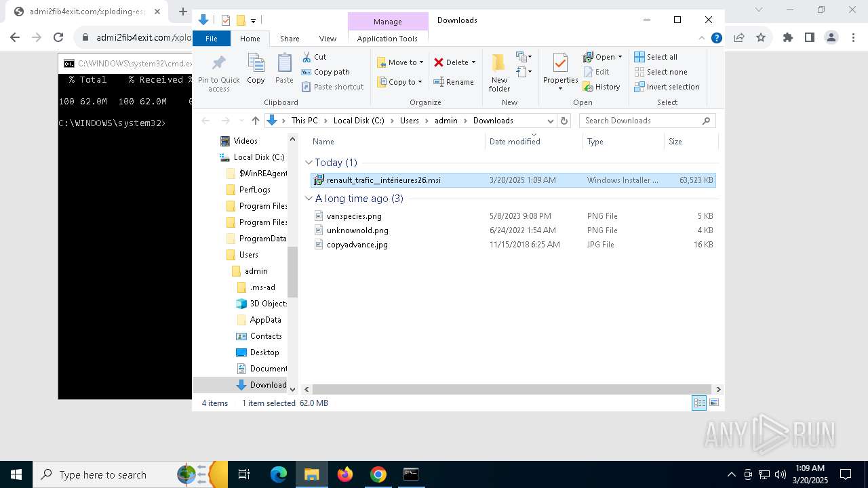The width and height of the screenshot is (868, 488).
Task: Open the Properties dropdown arrow
Action: pyautogui.click(x=560, y=89)
